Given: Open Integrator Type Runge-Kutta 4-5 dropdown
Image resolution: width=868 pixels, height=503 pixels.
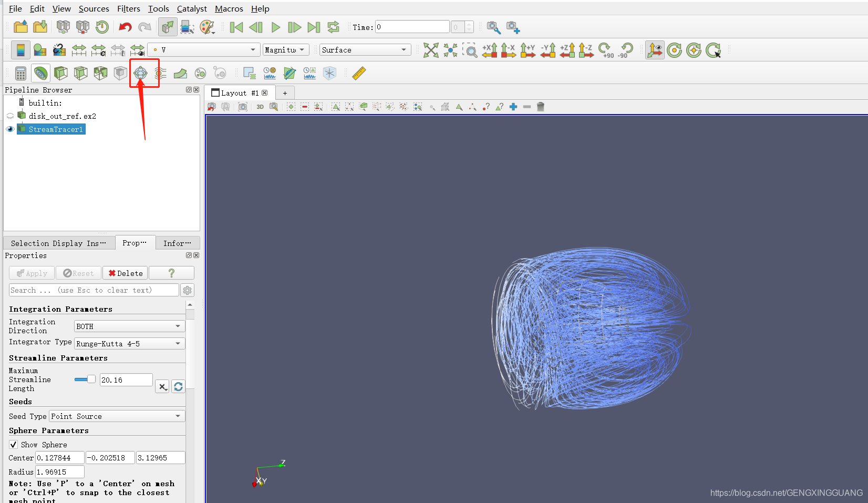Looking at the screenshot, I should [x=129, y=344].
